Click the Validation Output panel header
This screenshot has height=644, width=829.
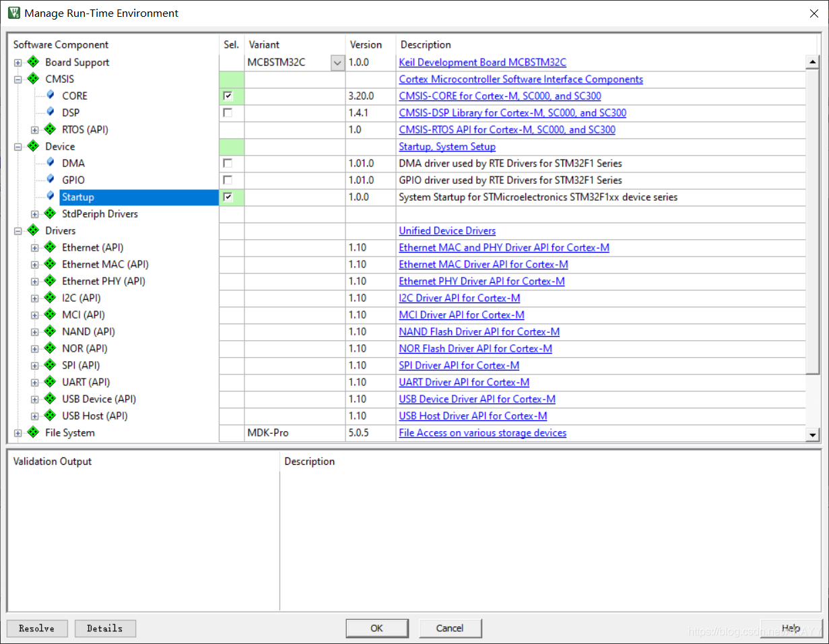53,461
